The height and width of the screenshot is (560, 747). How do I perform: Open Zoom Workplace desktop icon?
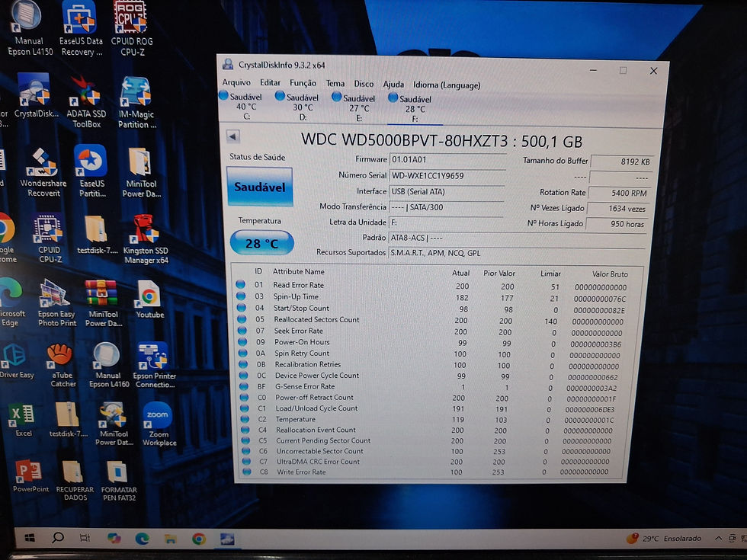159,424
